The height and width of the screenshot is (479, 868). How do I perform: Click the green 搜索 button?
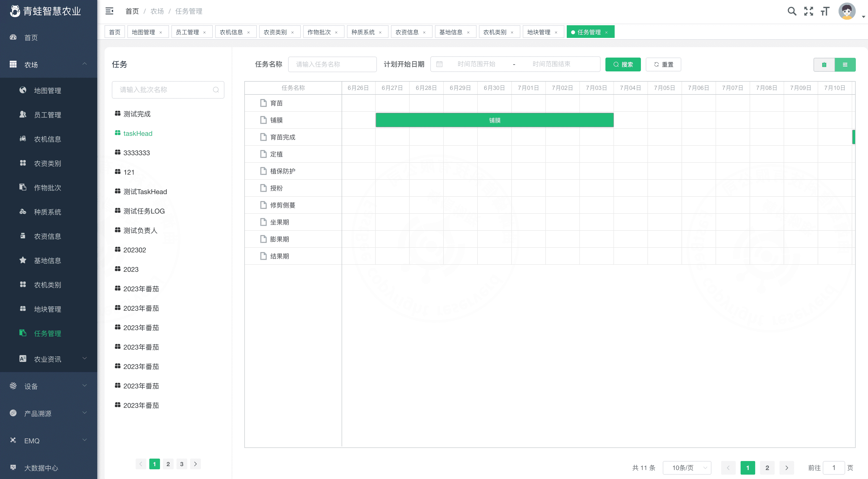623,65
